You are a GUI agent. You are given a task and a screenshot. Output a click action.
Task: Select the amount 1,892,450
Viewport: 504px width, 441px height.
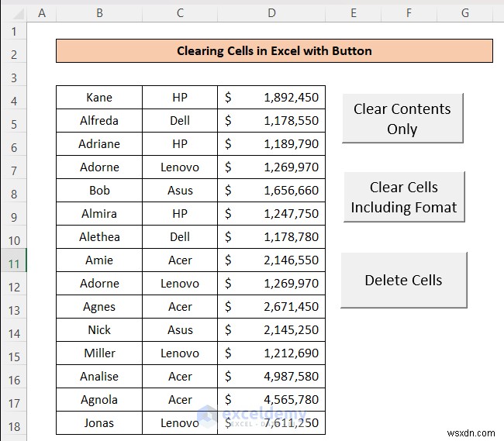(271, 98)
